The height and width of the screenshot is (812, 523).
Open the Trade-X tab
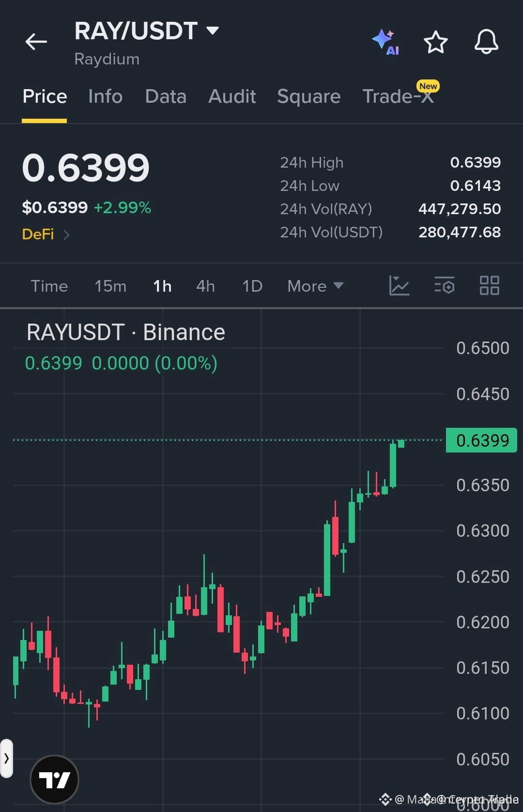coord(398,96)
